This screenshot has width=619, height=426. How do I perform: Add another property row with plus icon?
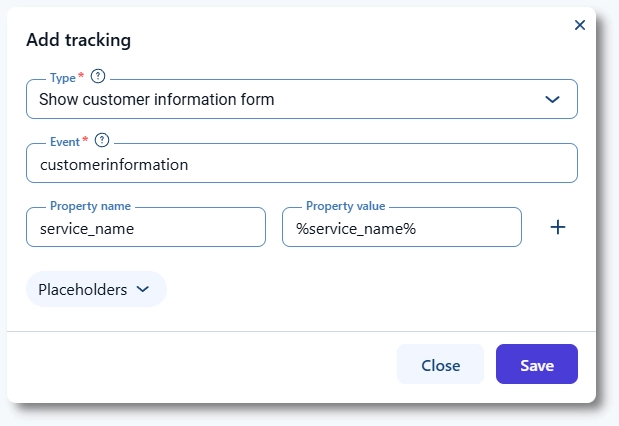click(x=558, y=227)
